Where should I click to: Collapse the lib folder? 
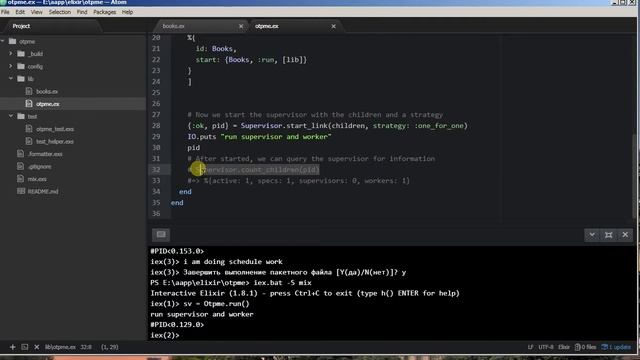(x=11, y=78)
